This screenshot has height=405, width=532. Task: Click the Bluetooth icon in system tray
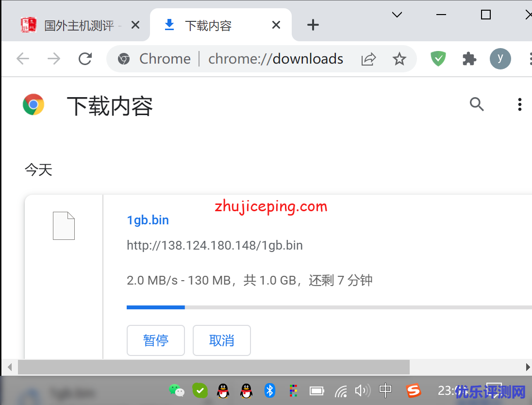[270, 390]
